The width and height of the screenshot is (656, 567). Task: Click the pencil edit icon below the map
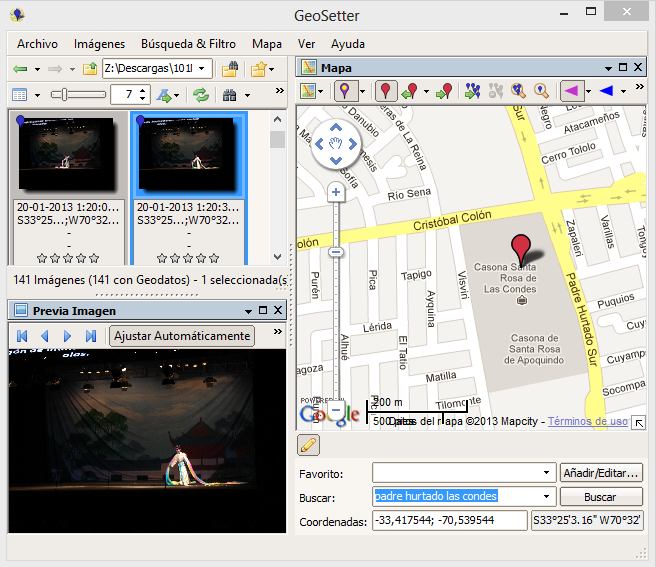310,445
